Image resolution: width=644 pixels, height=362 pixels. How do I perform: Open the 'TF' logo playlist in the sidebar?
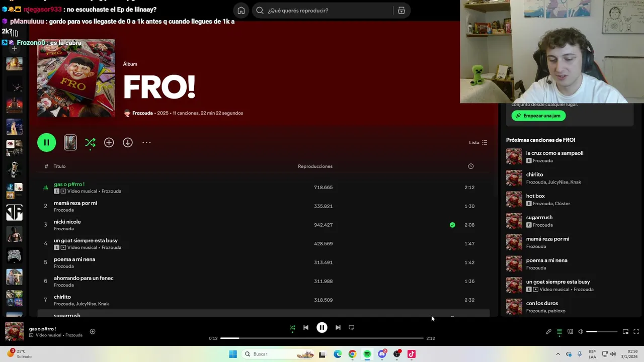(x=14, y=213)
